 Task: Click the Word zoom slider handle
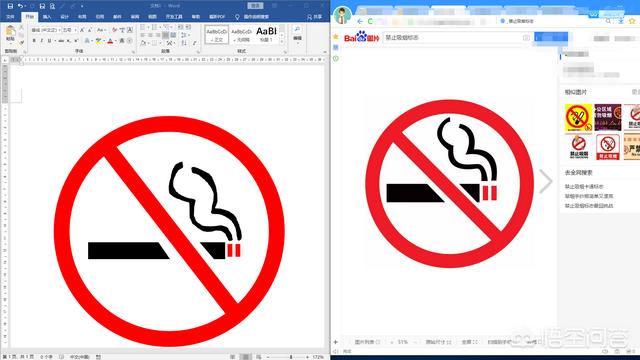291,357
